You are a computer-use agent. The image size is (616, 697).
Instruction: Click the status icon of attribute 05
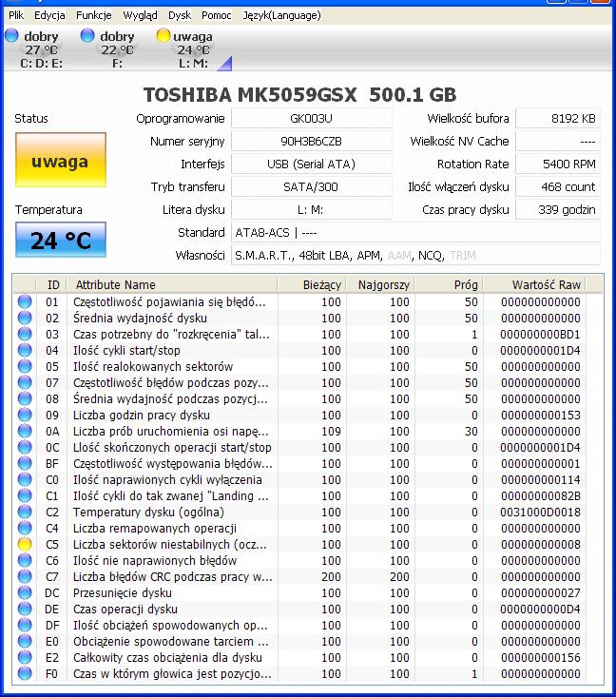[25, 366]
